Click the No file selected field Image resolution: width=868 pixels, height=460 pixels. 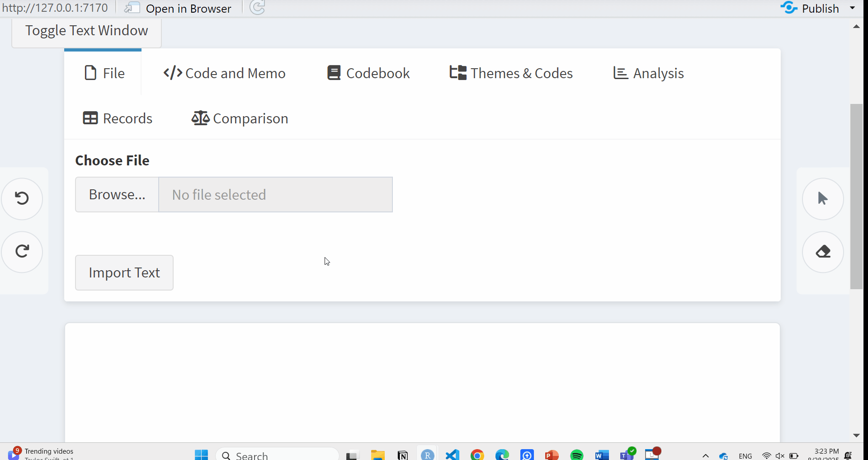pyautogui.click(x=276, y=194)
